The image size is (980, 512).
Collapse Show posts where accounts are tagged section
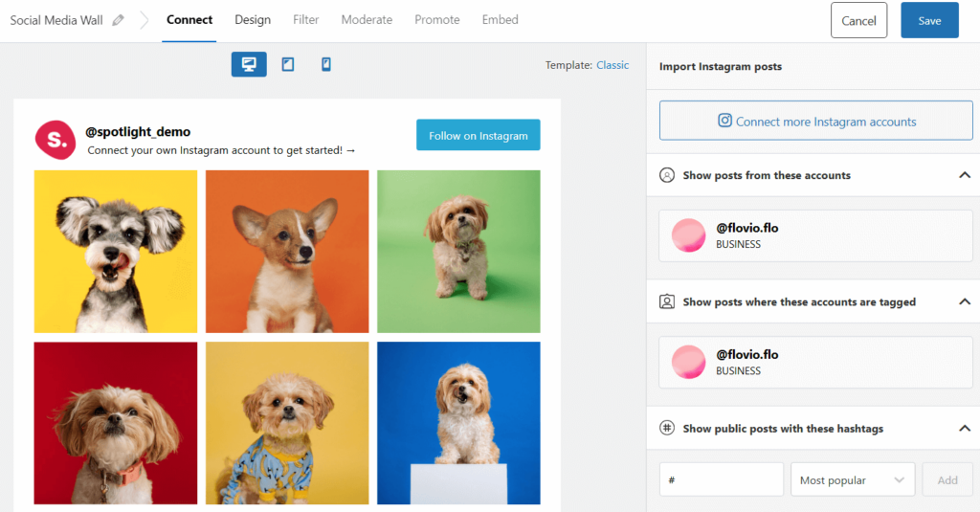pyautogui.click(x=965, y=302)
